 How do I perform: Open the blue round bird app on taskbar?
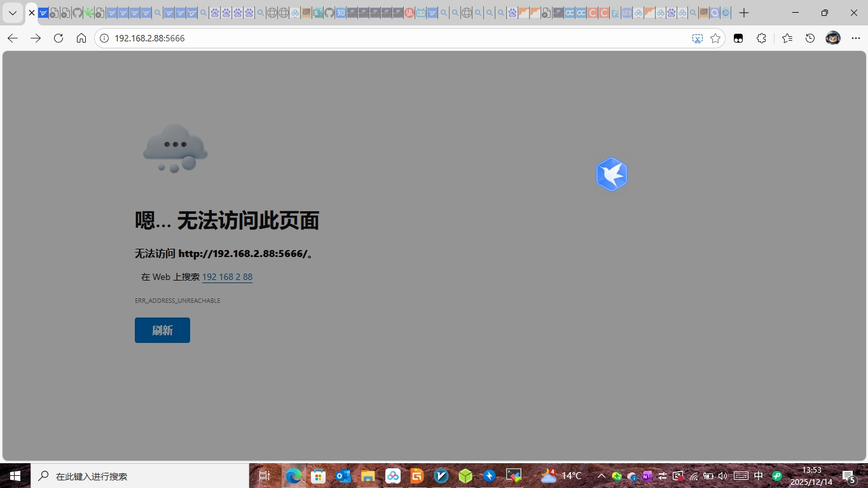490,476
